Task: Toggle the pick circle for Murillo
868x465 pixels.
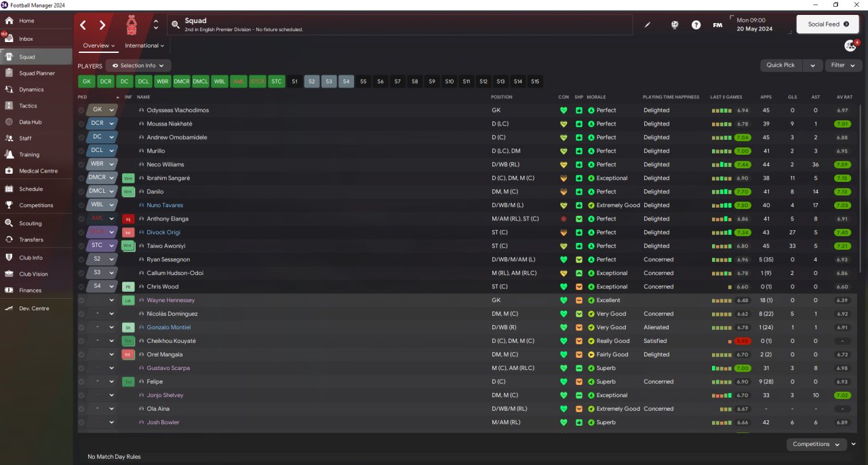Action: click(x=81, y=151)
